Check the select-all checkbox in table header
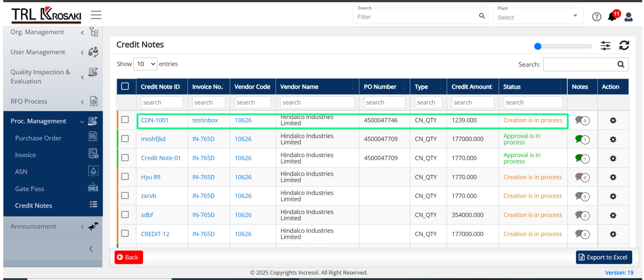 click(125, 86)
